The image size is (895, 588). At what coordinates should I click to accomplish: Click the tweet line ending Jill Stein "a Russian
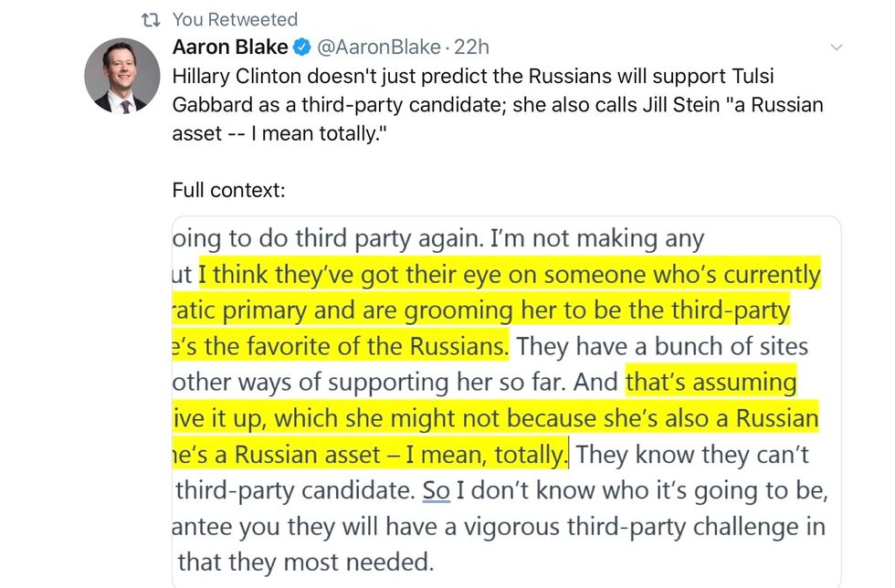pos(498,104)
